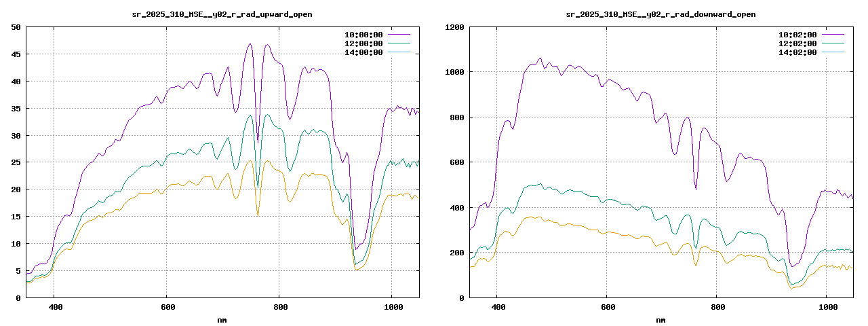Click the downward_open chart title

coord(660,14)
